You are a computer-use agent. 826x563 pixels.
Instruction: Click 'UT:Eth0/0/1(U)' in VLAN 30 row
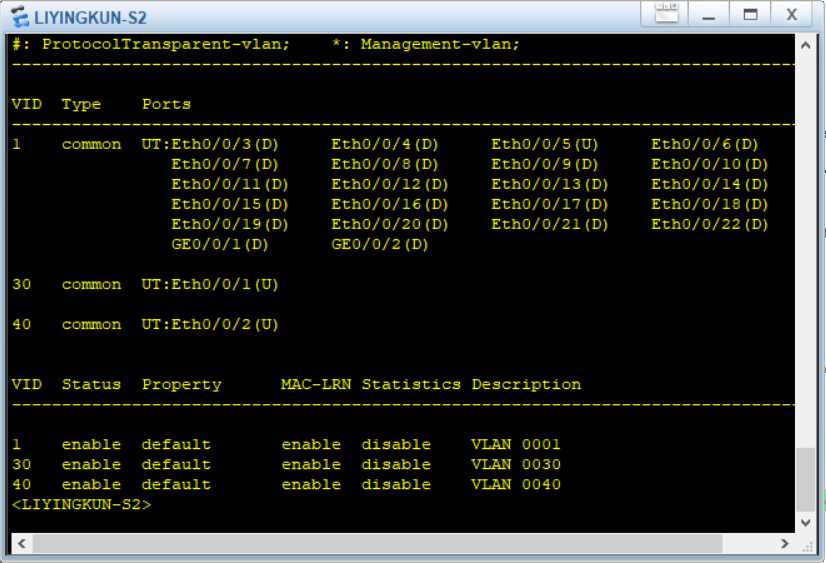coord(210,284)
